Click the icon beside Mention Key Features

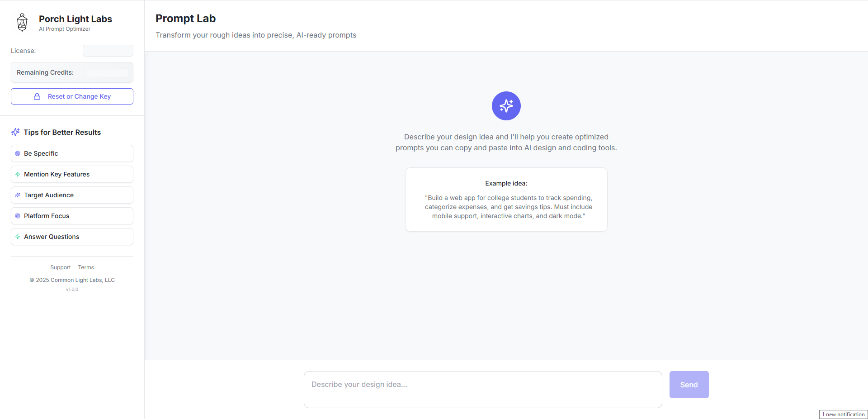(x=18, y=174)
